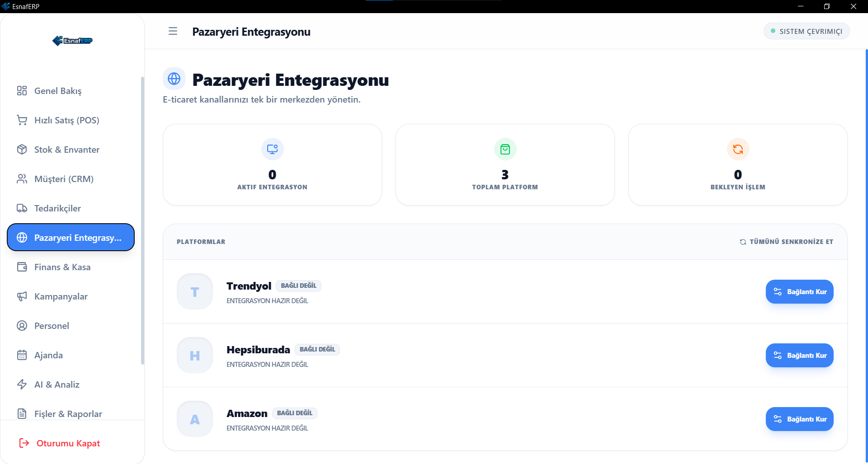Click the Aktif Entegrasyon monitor icon

pos(272,149)
